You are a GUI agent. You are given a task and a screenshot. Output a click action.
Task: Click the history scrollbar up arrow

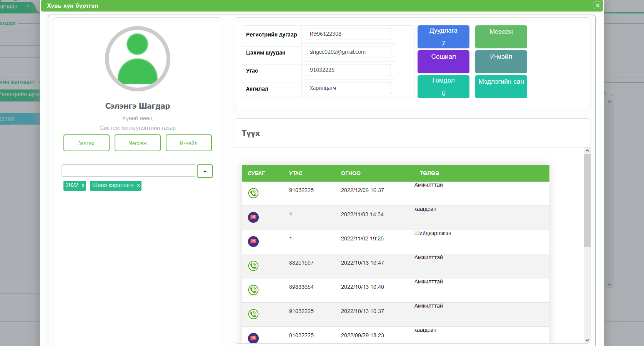click(587, 151)
